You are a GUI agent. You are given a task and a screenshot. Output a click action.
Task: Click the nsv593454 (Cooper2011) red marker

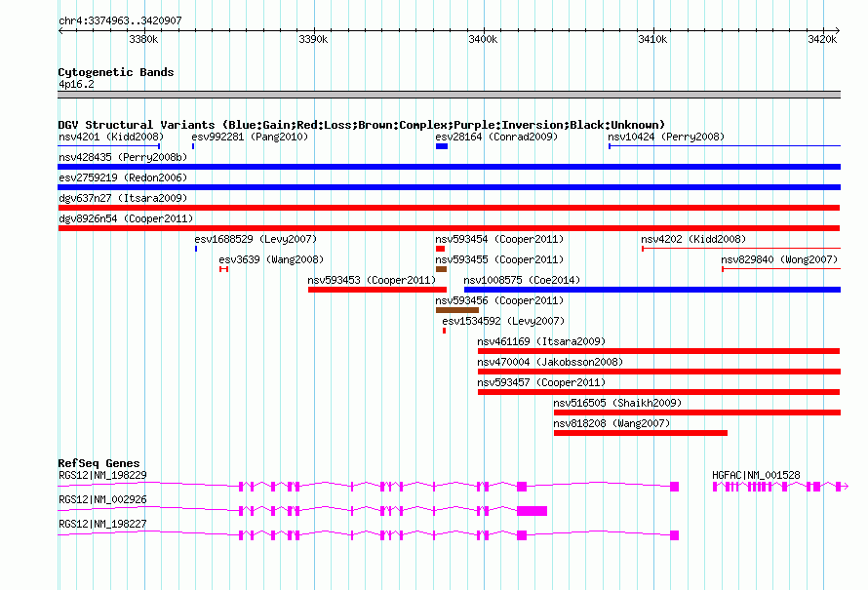440,249
